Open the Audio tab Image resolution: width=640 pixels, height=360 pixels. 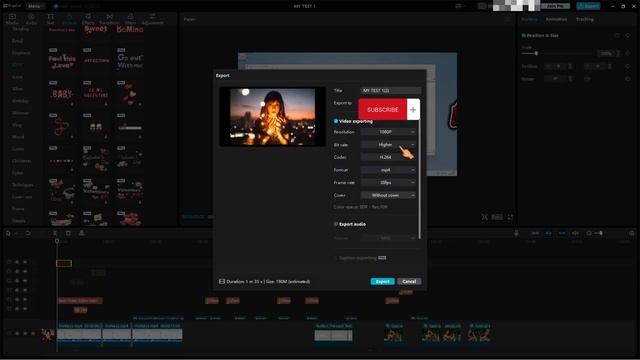[x=31, y=19]
